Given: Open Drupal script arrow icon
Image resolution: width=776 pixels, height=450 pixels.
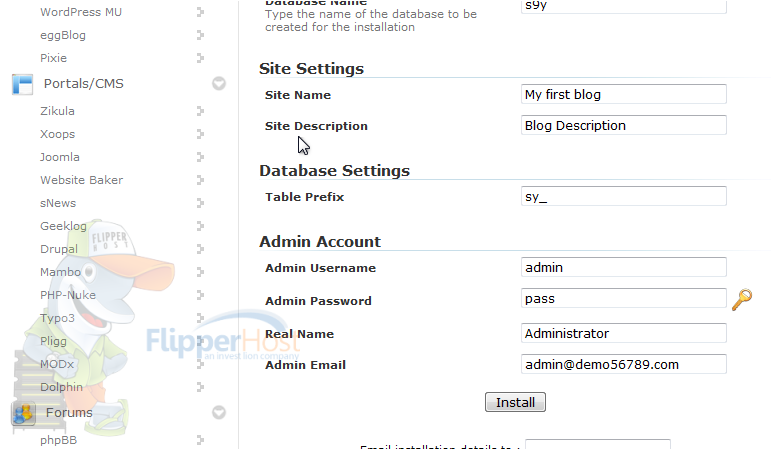Looking at the screenshot, I should pyautogui.click(x=200, y=249).
